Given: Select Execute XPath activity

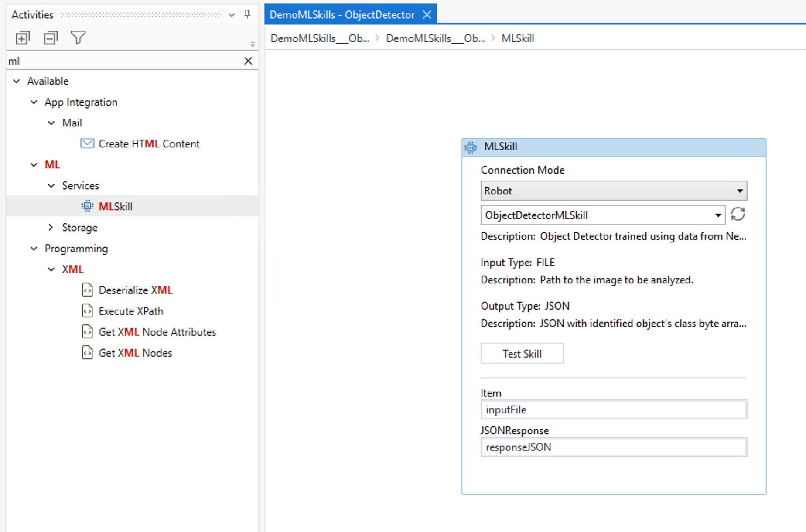Looking at the screenshot, I should 131,311.
